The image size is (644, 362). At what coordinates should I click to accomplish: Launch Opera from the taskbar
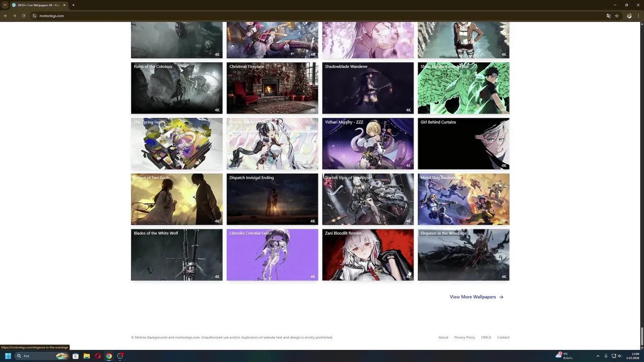point(98,356)
